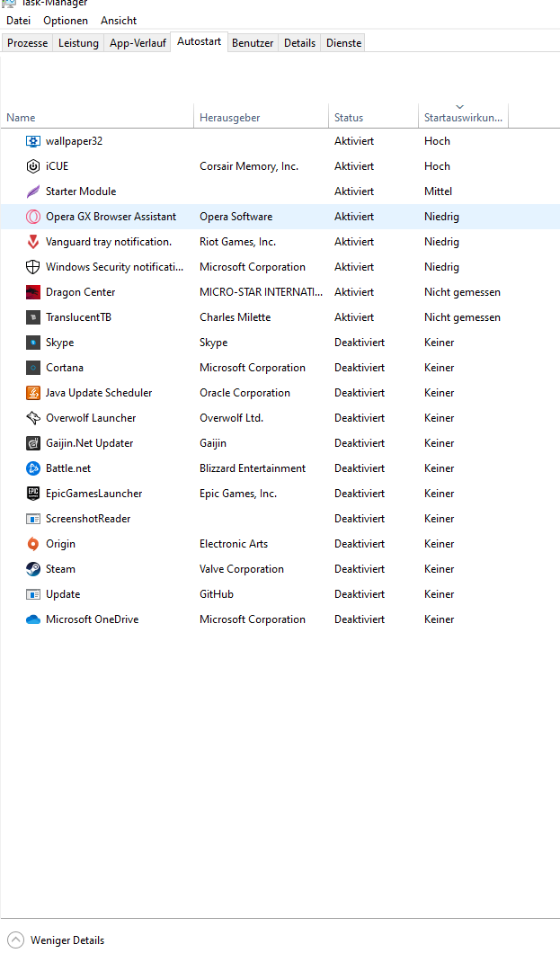The width and height of the screenshot is (560, 962).
Task: Click the Microsoft OneDrive cloud icon
Action: [33, 619]
